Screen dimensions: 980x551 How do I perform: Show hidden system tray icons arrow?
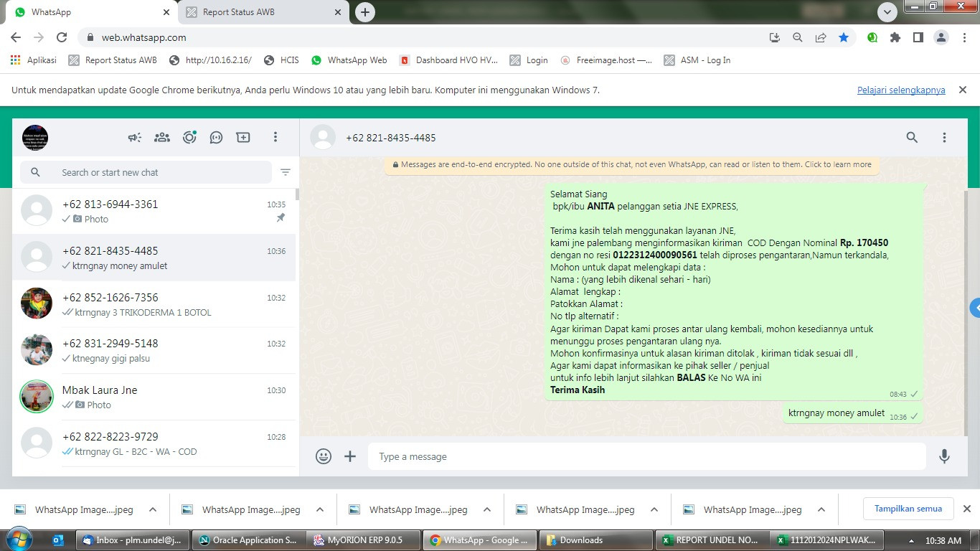911,540
